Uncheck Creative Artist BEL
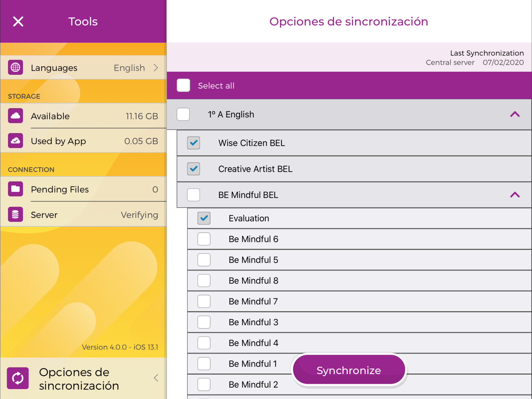 [194, 169]
